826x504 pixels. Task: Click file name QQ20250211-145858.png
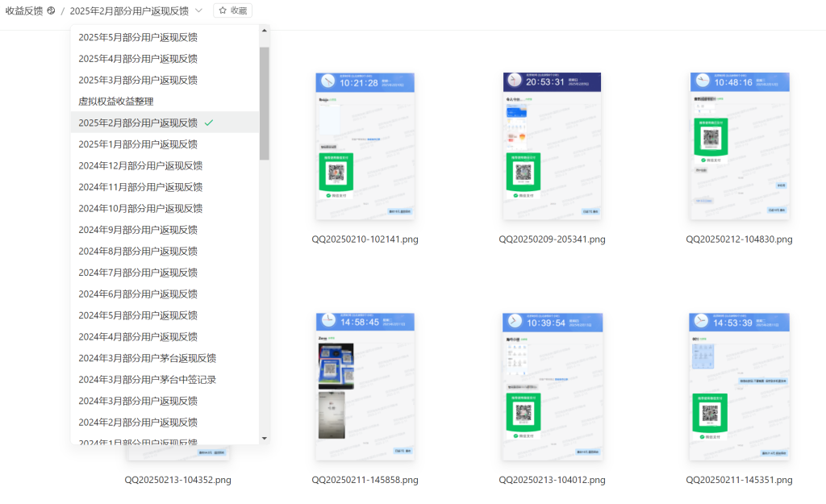[365, 480]
